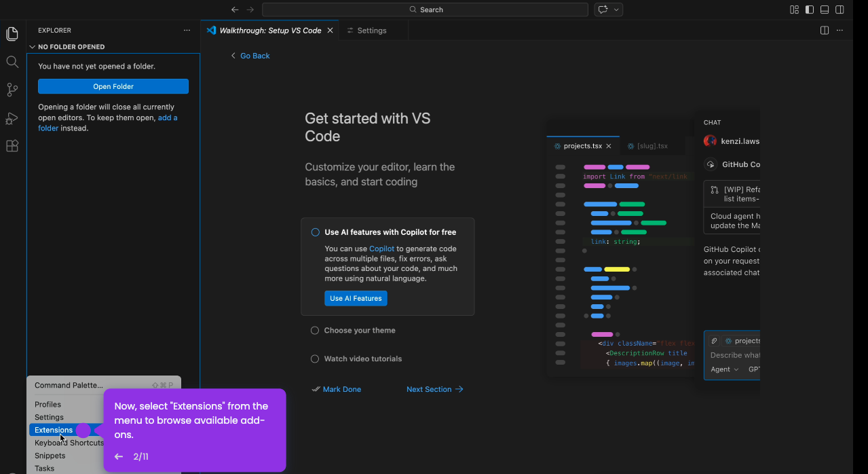This screenshot has width=868, height=474.
Task: Toggle the secondary side bar
Action: click(x=839, y=10)
